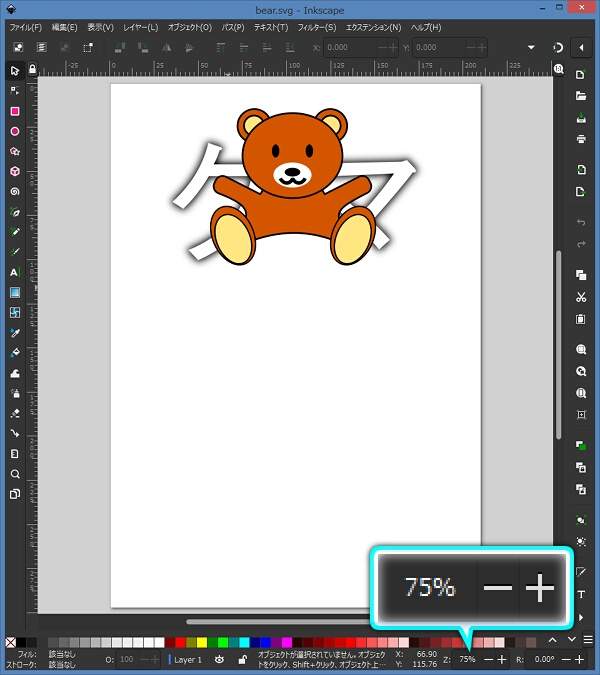600x675 pixels.
Task: Toggle touch selection mode icon
Action: coord(88,47)
